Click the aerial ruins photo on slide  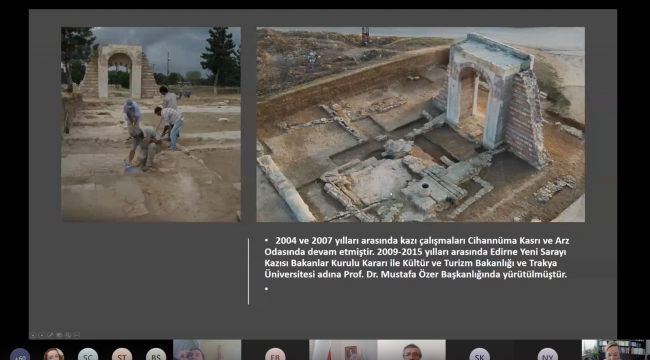(420, 124)
